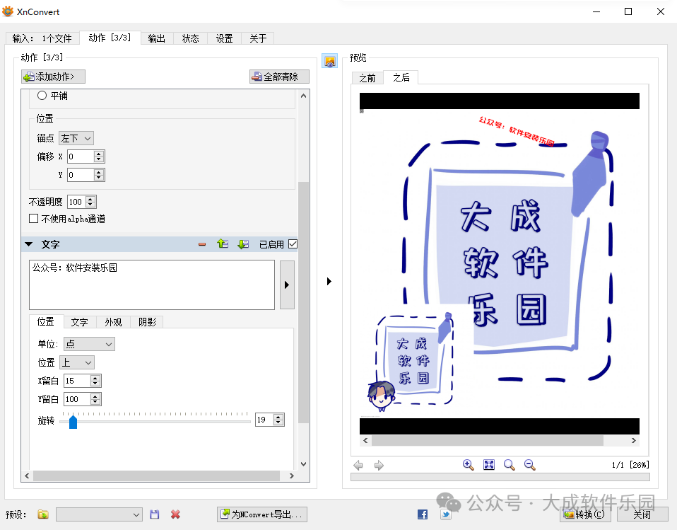Remove the 文字 action with the red minus icon
This screenshot has height=532, width=678.
click(202, 244)
